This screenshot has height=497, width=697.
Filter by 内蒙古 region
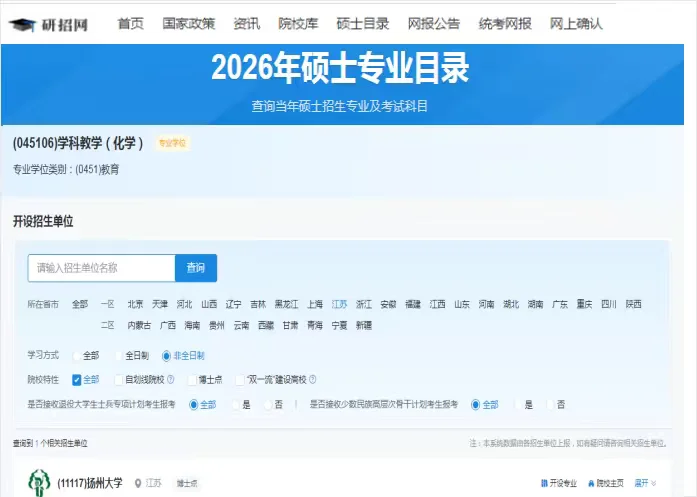(139, 325)
